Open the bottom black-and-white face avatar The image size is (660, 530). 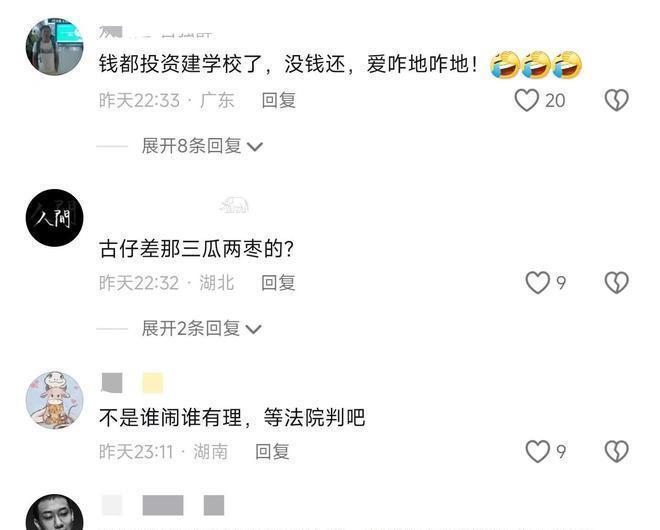55,513
